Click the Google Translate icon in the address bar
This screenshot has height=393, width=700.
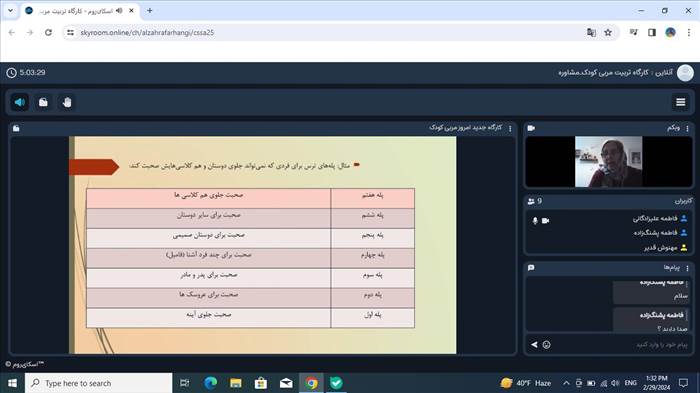coord(591,33)
